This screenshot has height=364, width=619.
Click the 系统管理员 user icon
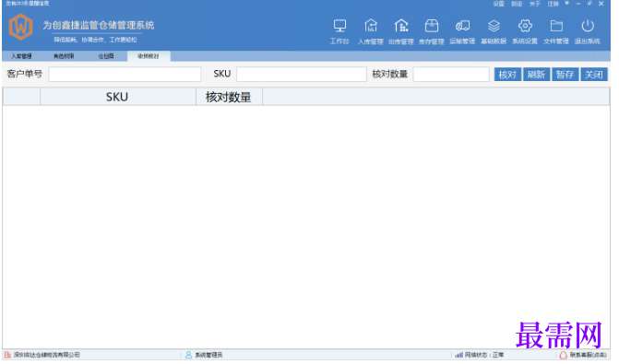click(x=189, y=355)
